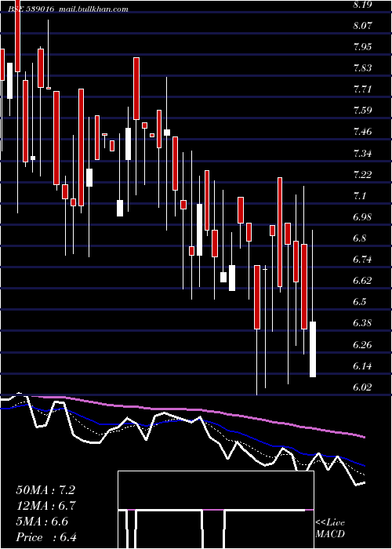The width and height of the screenshot is (392, 549).
Task: Click the 6.26 price axis label
Action: [x=363, y=345]
